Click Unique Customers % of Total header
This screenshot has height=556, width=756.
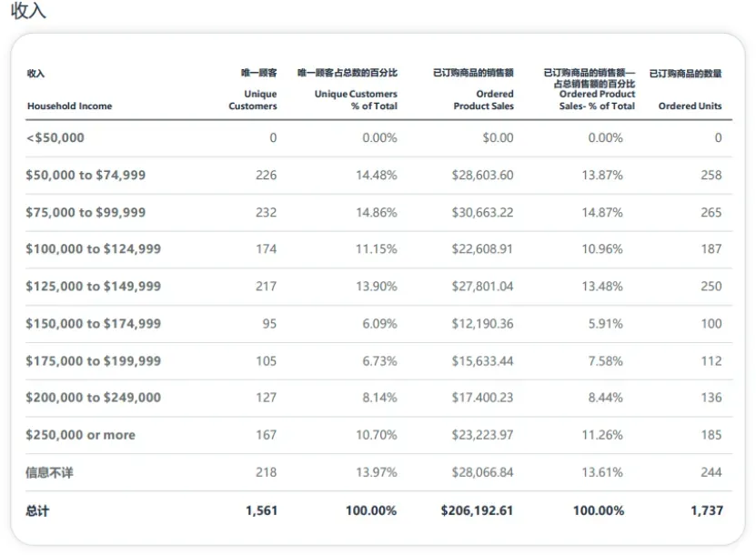356,100
